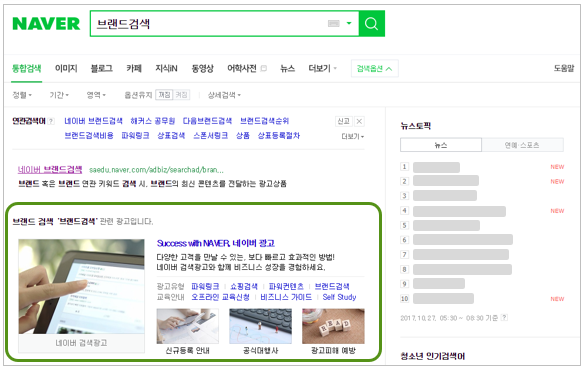Switch to the 이미지 tab

[x=66, y=68]
